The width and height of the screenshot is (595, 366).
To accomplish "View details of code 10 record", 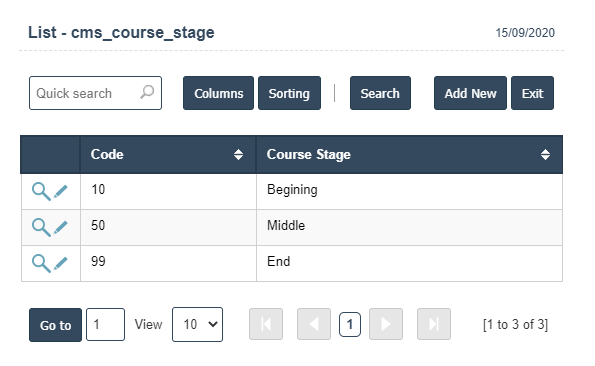I will pos(41,191).
